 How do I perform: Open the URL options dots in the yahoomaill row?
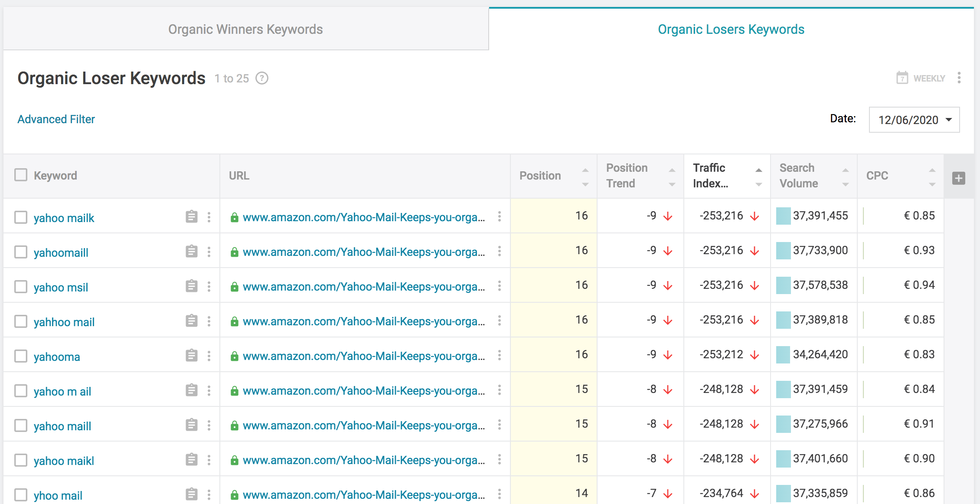[500, 251]
